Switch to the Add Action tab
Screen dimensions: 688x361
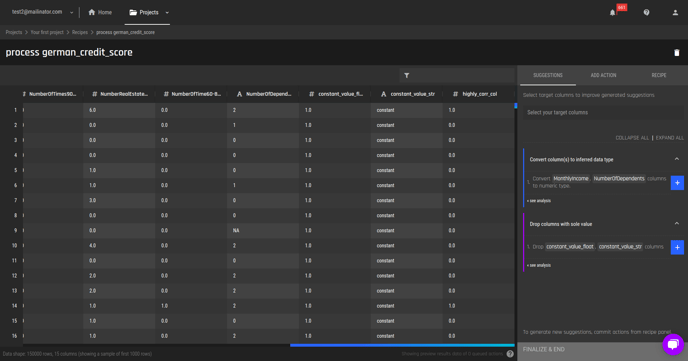603,75
